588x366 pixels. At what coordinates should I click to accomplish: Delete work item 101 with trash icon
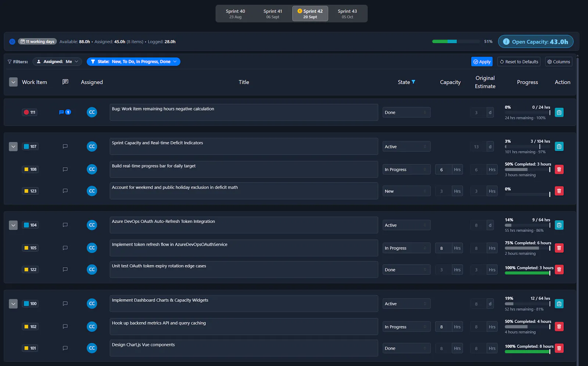[559, 348]
